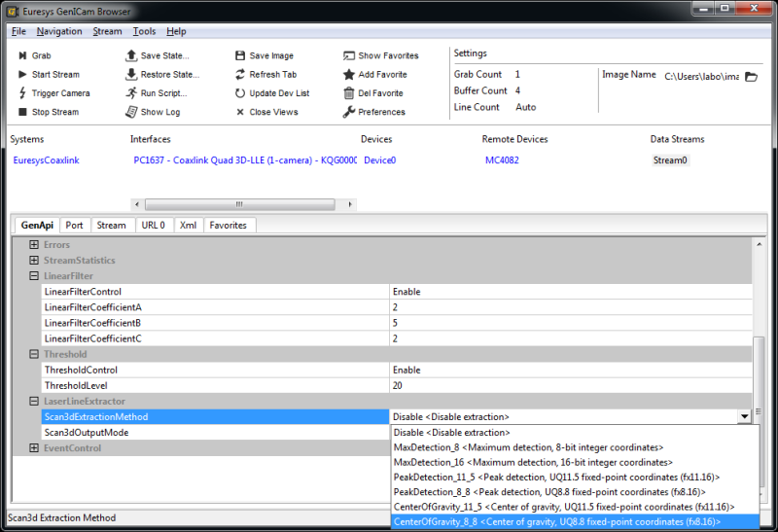Viewport: 778px width, 532px height.
Task: Open the Navigation menu
Action: pyautogui.click(x=59, y=31)
